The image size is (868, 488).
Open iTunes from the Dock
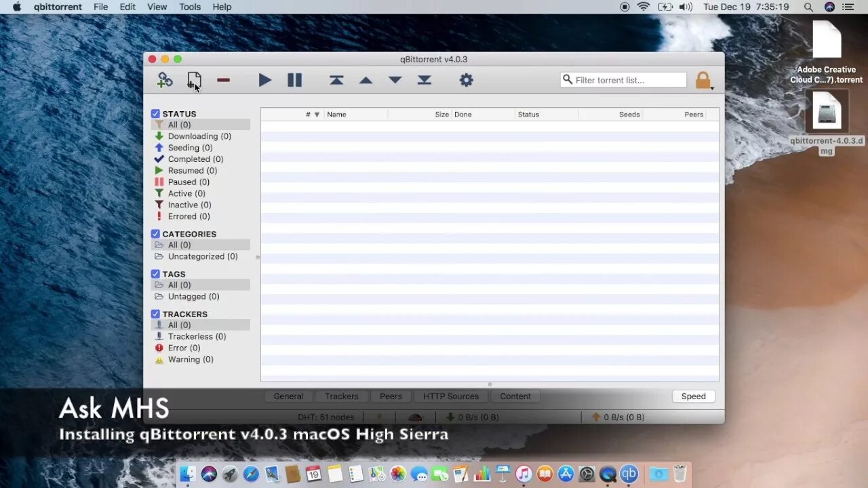click(524, 474)
